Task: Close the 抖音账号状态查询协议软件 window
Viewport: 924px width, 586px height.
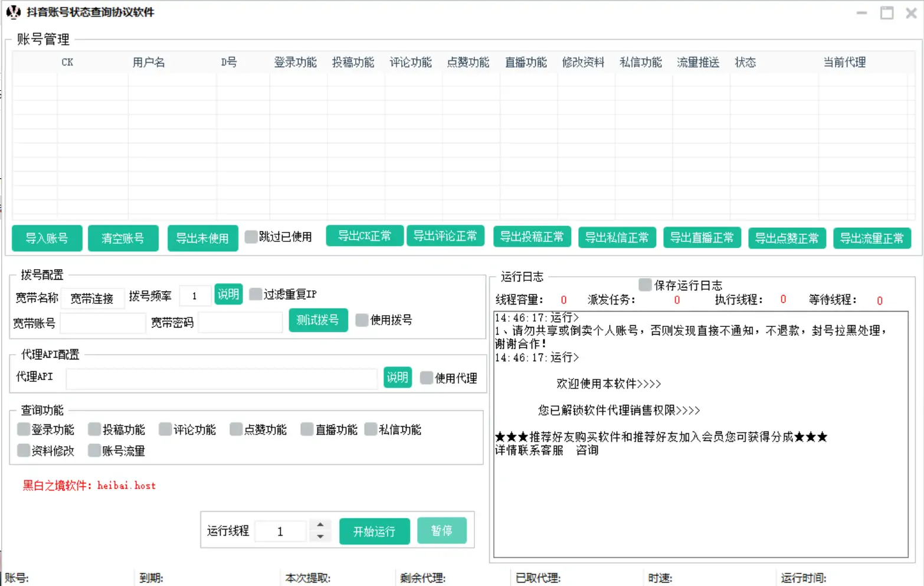Action: coord(912,12)
